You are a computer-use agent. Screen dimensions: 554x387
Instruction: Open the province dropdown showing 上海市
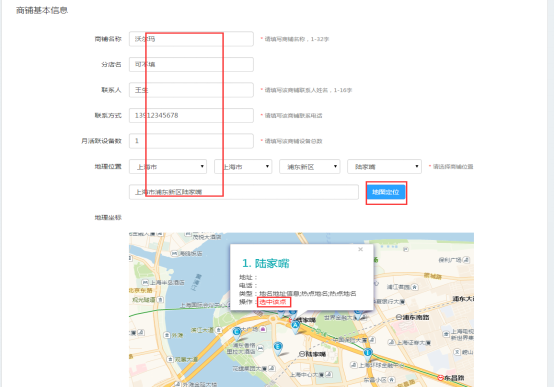tap(168, 166)
